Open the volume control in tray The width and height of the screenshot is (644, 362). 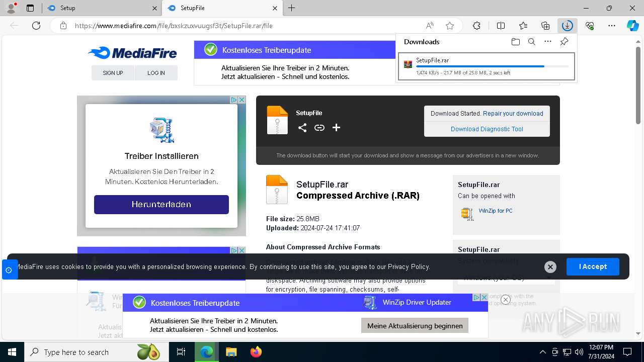[579, 352]
